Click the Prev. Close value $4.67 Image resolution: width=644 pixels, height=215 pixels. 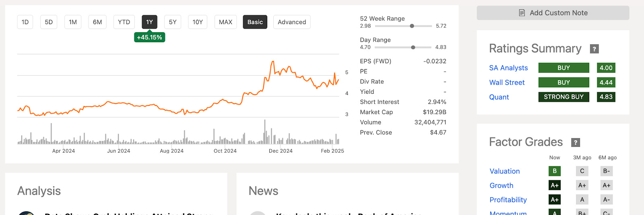pyautogui.click(x=438, y=132)
